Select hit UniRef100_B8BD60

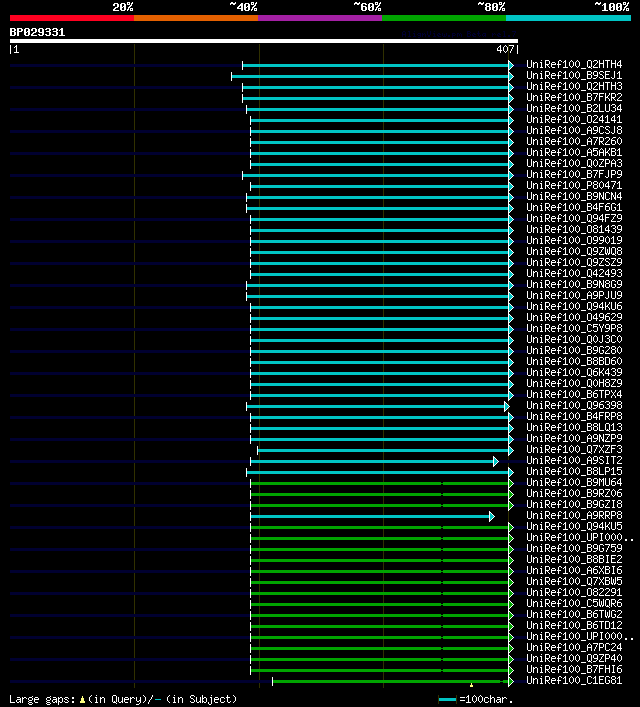click(x=574, y=361)
